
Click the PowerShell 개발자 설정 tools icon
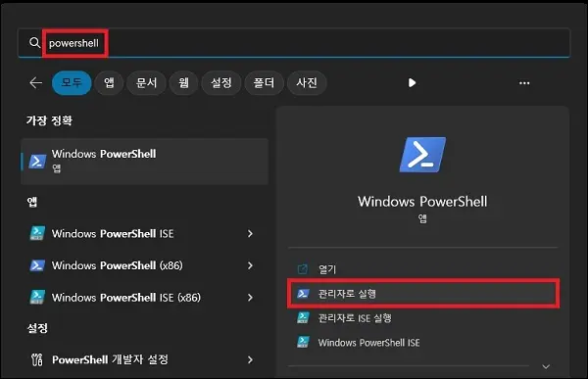click(x=37, y=359)
